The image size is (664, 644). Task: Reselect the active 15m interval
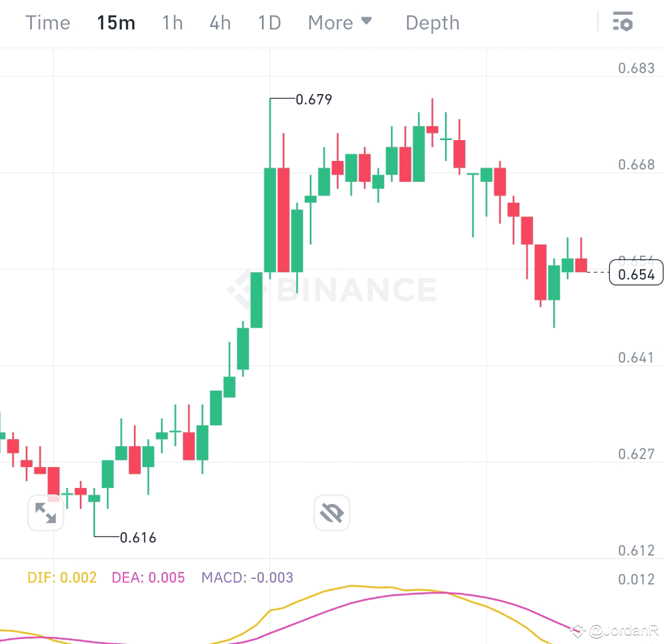[x=116, y=22]
